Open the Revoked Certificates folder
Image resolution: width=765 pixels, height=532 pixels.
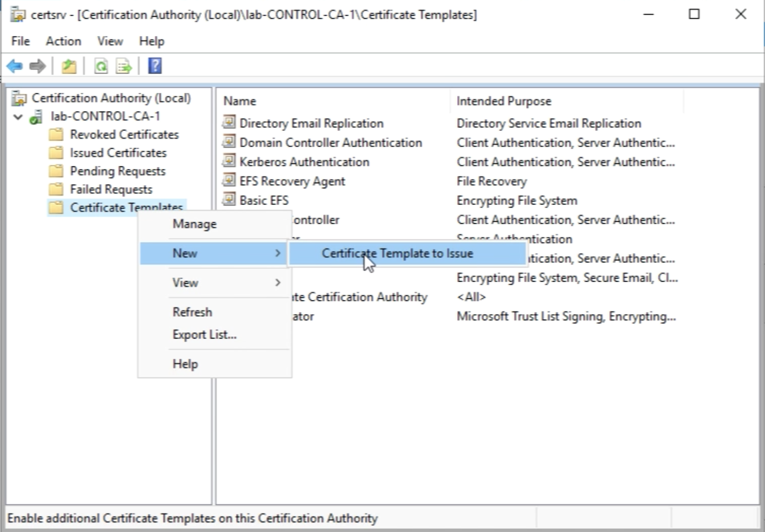124,135
